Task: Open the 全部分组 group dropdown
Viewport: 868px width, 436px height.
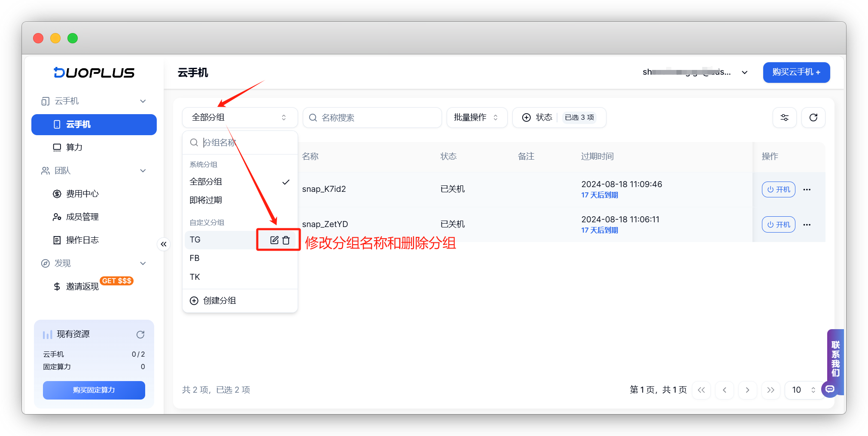Action: tap(240, 118)
